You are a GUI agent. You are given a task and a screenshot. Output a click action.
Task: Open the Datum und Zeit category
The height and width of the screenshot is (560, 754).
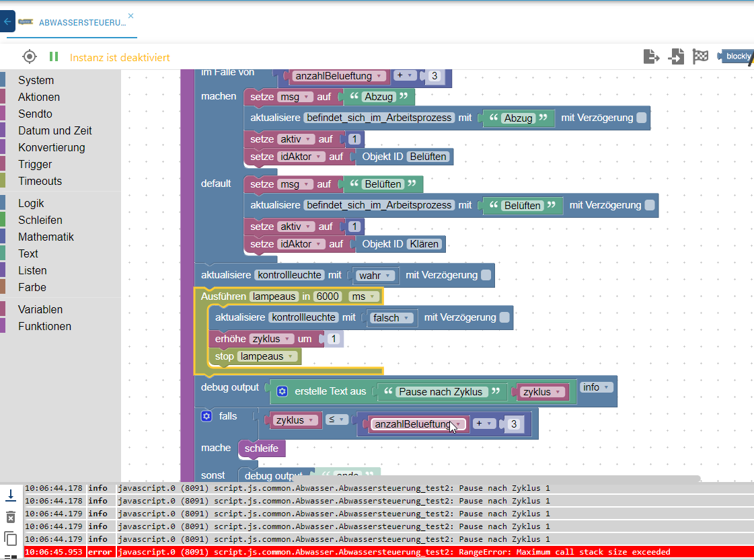55,130
